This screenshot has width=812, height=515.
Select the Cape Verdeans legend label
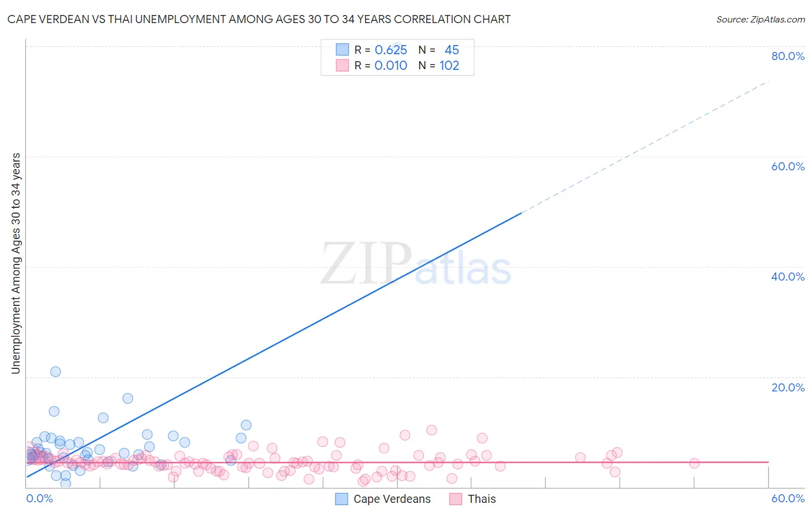pyautogui.click(x=392, y=499)
